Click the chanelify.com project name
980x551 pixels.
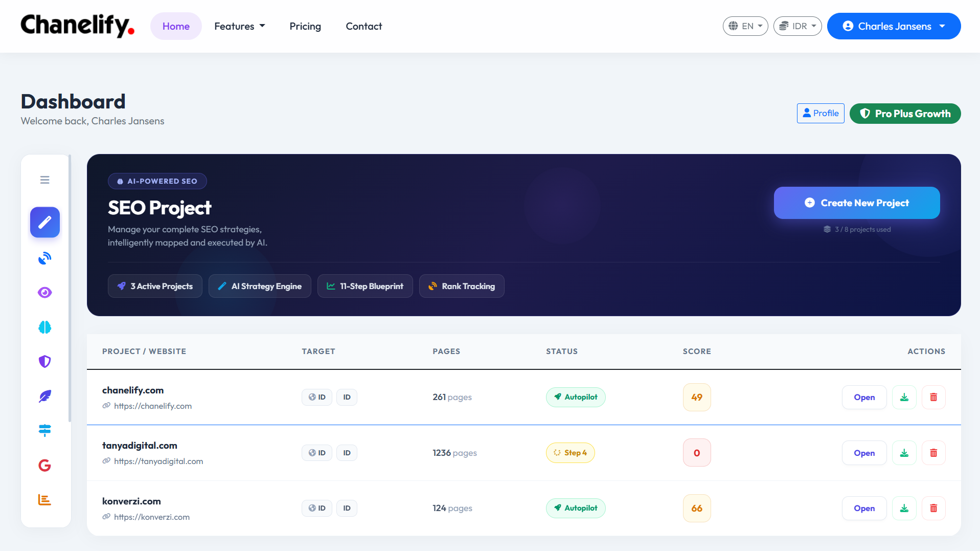tap(133, 390)
